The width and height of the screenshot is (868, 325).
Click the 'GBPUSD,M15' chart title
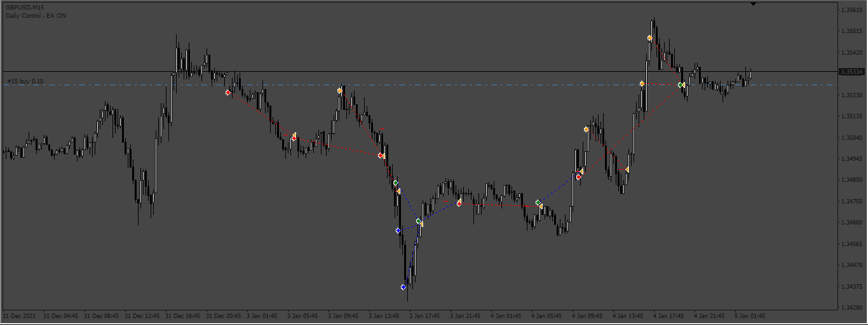coord(25,7)
